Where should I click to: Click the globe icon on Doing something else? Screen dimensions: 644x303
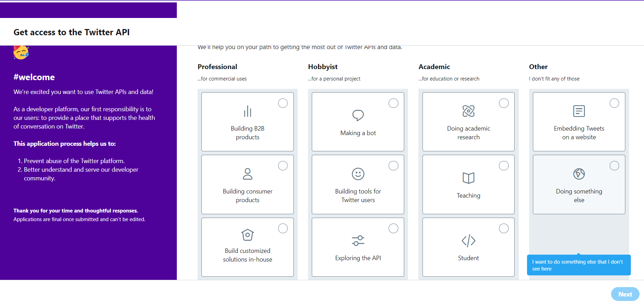(x=579, y=174)
